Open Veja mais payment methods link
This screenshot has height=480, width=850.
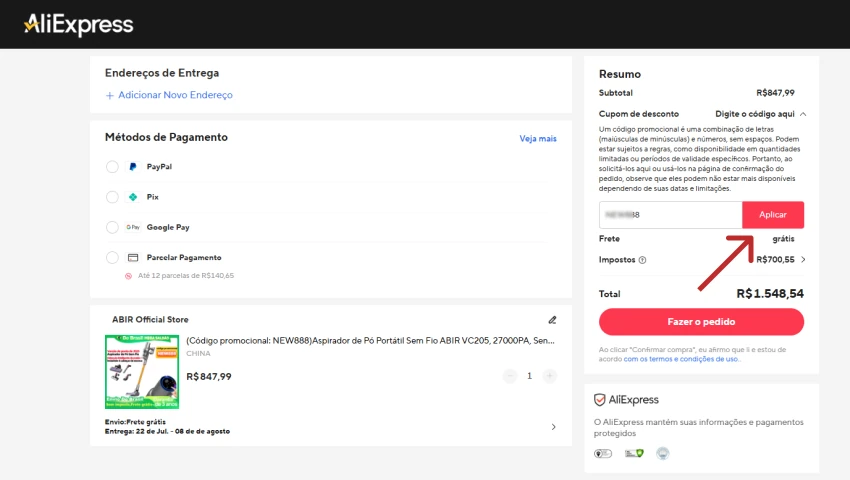(x=538, y=139)
